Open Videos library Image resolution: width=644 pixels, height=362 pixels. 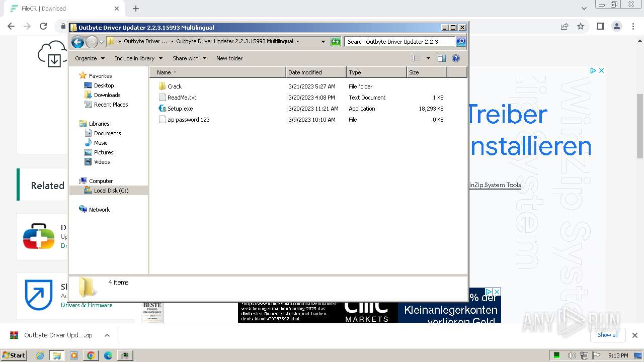[102, 162]
